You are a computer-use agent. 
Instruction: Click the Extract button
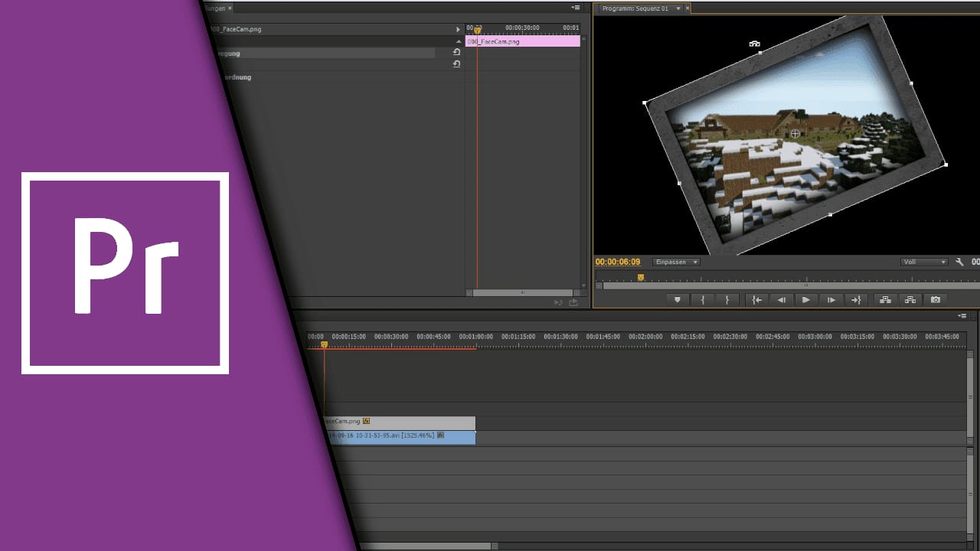click(910, 300)
